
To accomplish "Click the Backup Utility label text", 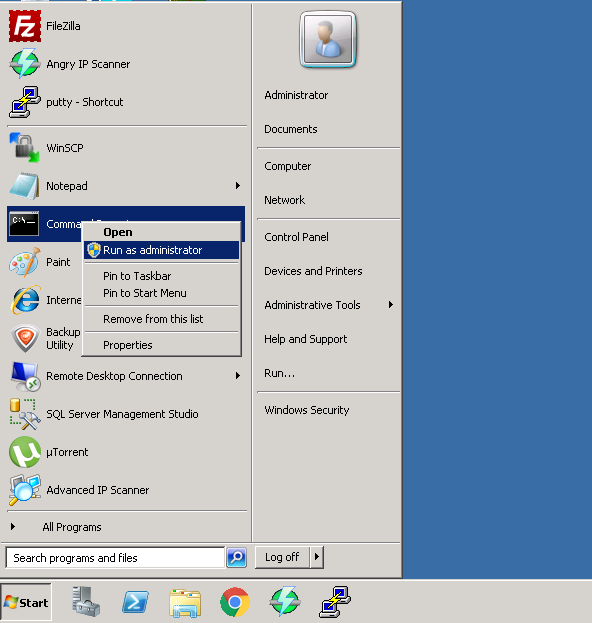I will point(63,339).
